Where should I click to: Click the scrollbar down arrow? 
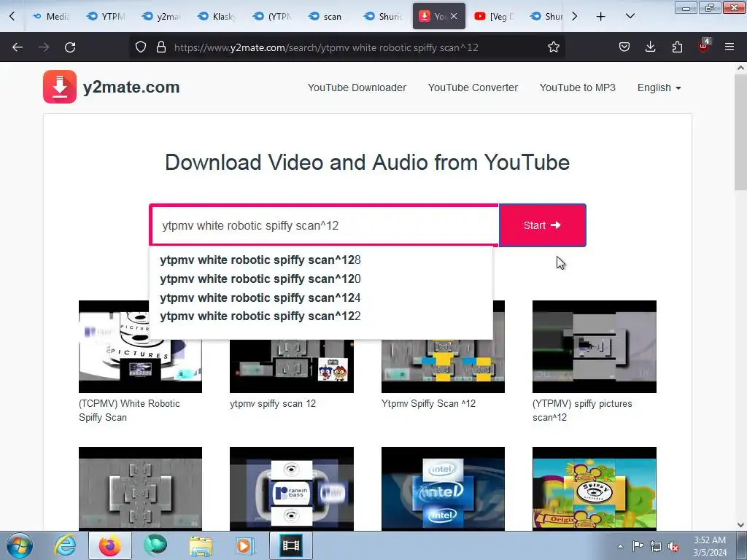pyautogui.click(x=740, y=525)
